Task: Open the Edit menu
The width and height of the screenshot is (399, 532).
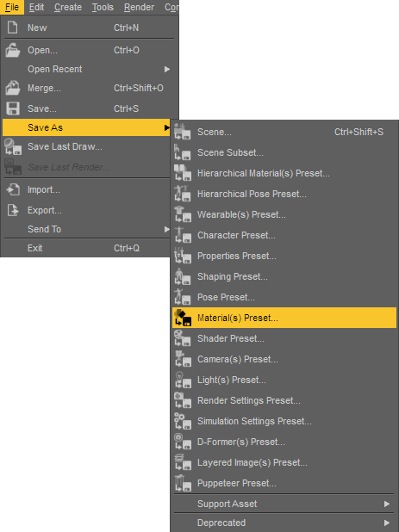Action: tap(36, 7)
